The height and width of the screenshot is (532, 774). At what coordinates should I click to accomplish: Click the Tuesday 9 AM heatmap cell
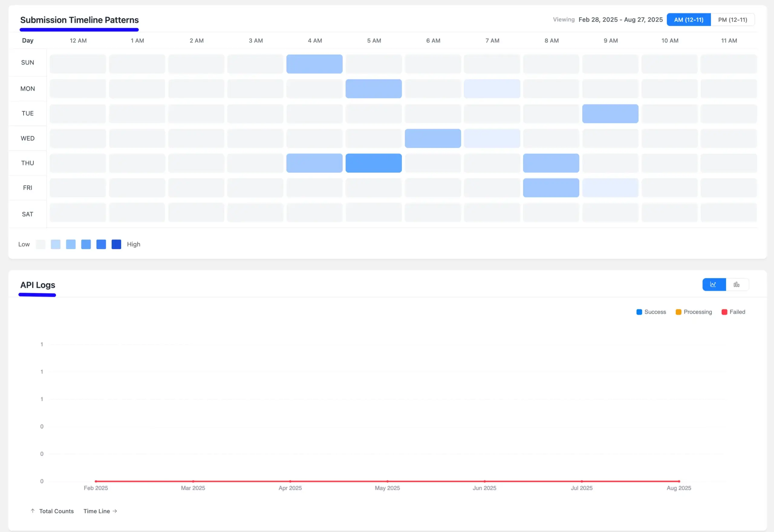pos(610,114)
